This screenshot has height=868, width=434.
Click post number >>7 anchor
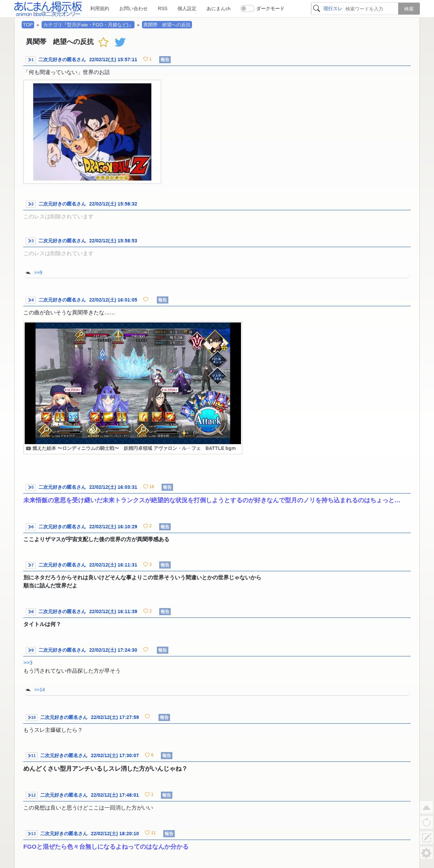(31, 565)
